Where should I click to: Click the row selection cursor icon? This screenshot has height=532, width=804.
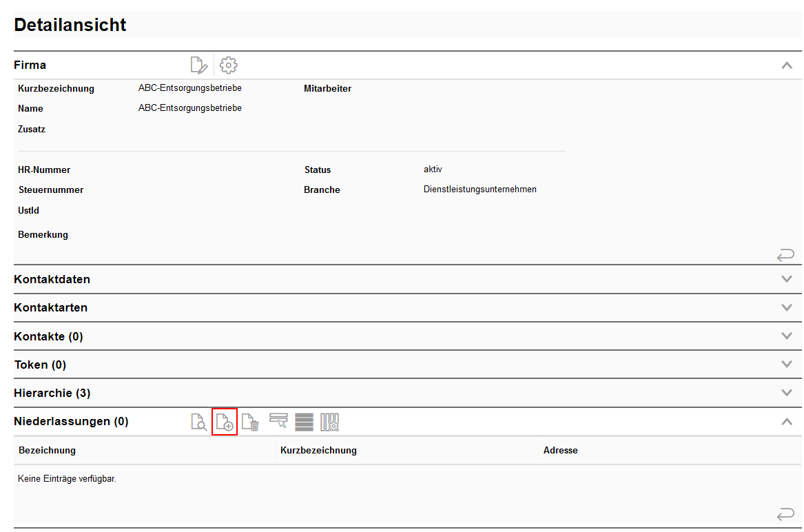click(278, 422)
